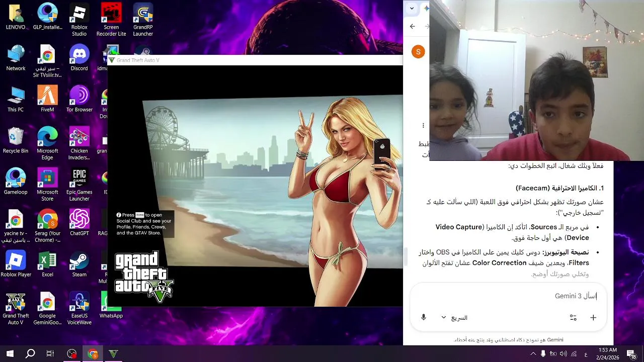Switch to screen recorder taskbar icon

tap(72, 354)
